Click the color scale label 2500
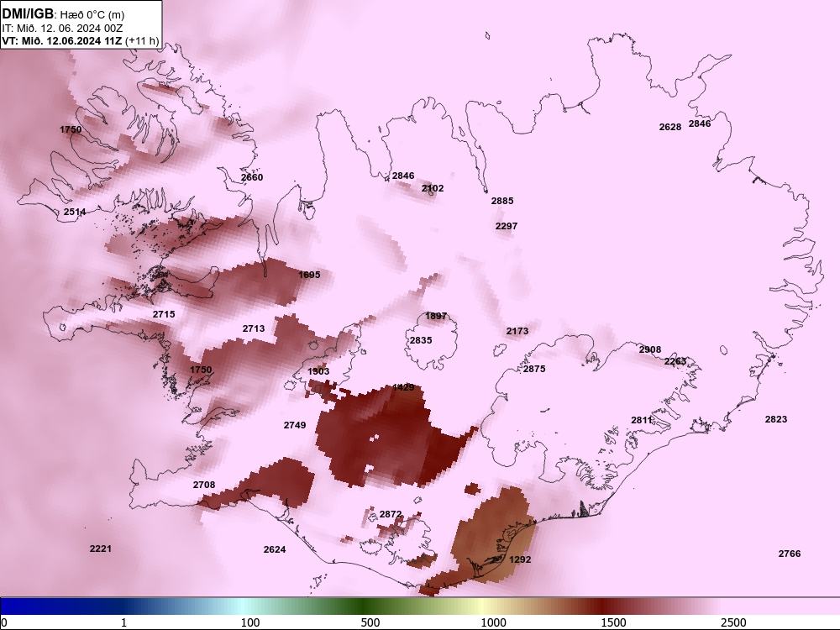This screenshot has width=840, height=630. pyautogui.click(x=732, y=623)
